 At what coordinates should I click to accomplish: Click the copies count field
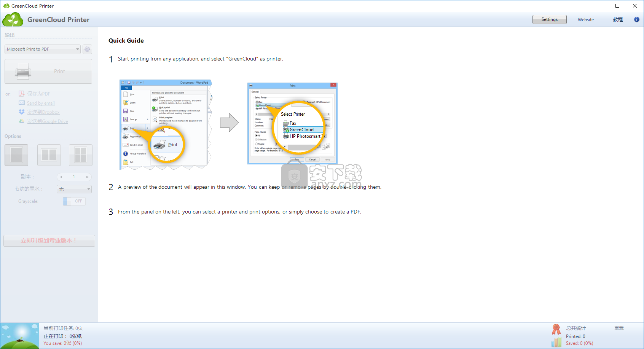point(74,177)
